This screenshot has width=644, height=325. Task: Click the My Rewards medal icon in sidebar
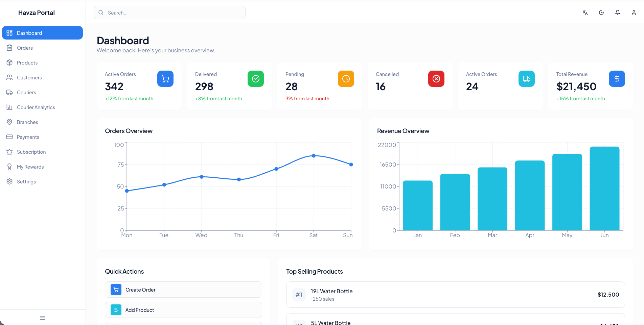pyautogui.click(x=10, y=167)
